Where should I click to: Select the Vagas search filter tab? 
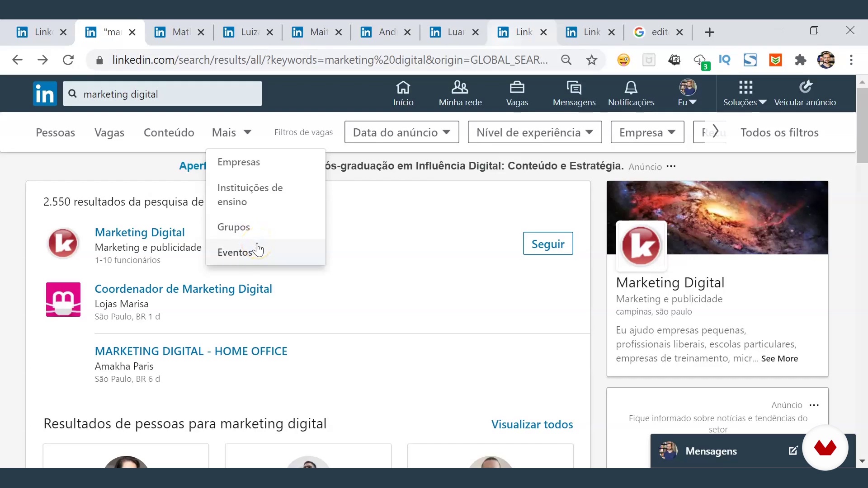[109, 132]
